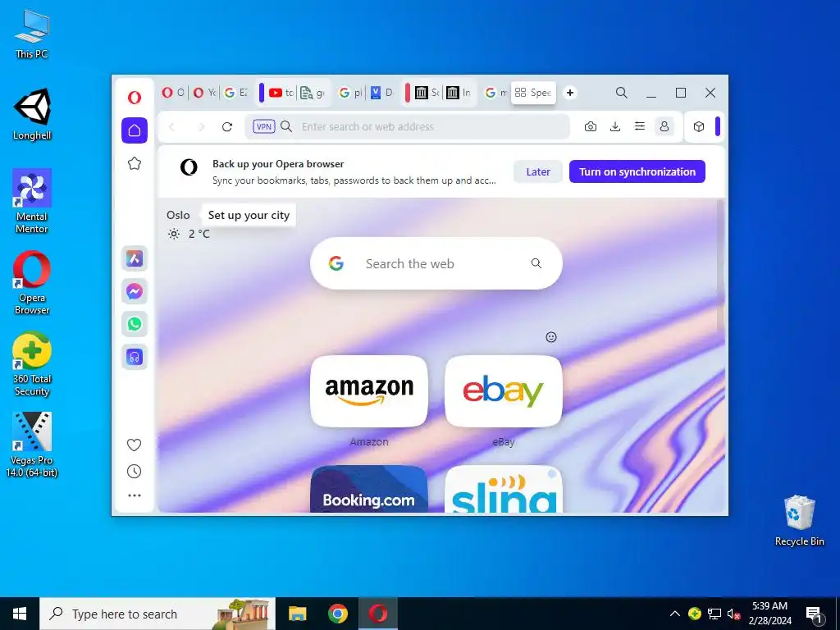Add a new tab with plus button
The width and height of the screenshot is (840, 630).
(570, 93)
